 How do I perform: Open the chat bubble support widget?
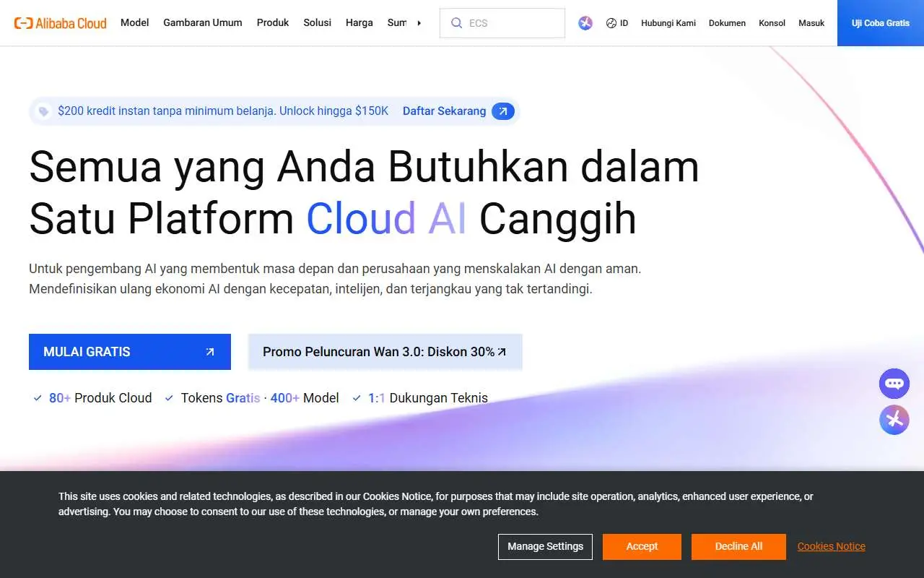[894, 384]
